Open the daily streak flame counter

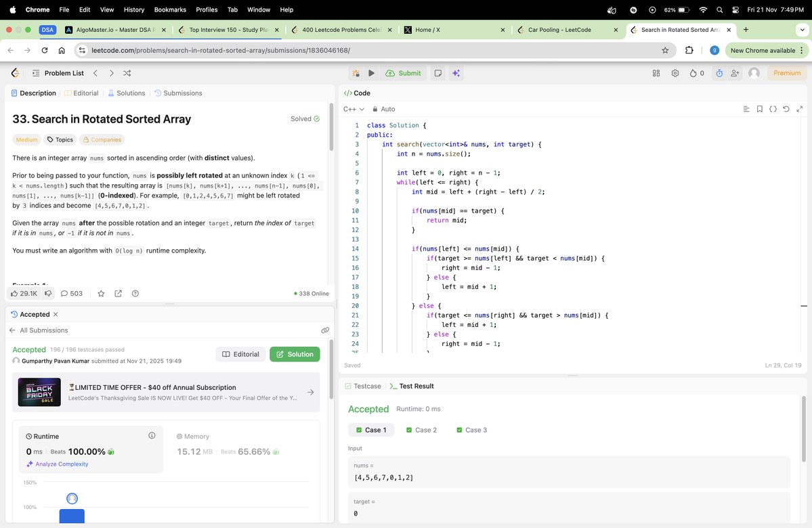[696, 72]
